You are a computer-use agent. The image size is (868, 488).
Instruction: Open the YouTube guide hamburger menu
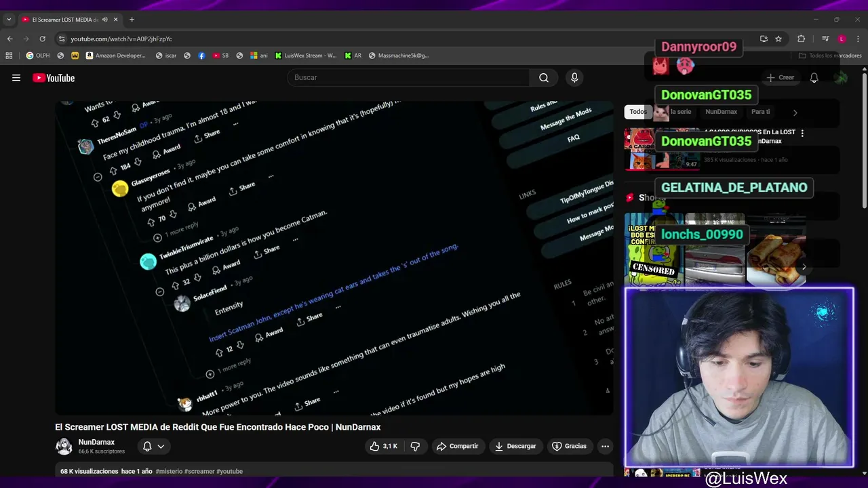tap(16, 78)
